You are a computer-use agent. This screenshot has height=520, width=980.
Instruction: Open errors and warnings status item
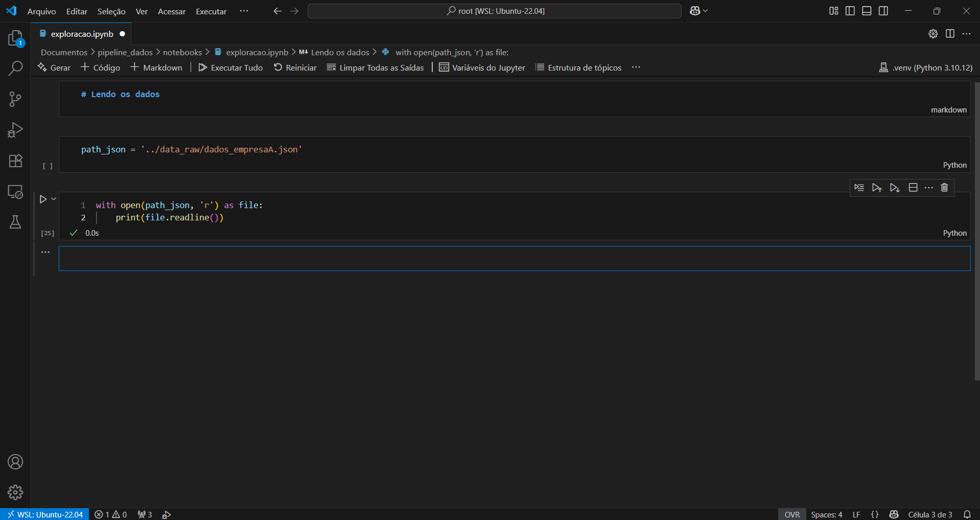111,514
